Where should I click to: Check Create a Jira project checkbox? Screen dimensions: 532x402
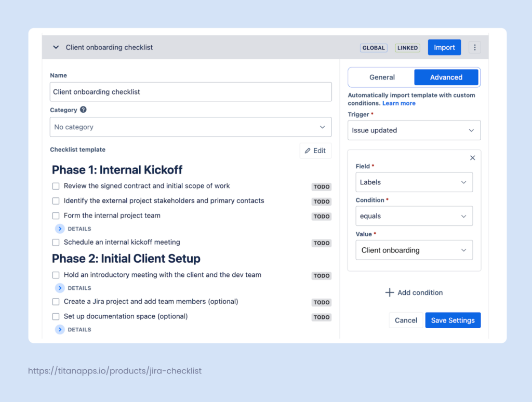coord(56,301)
